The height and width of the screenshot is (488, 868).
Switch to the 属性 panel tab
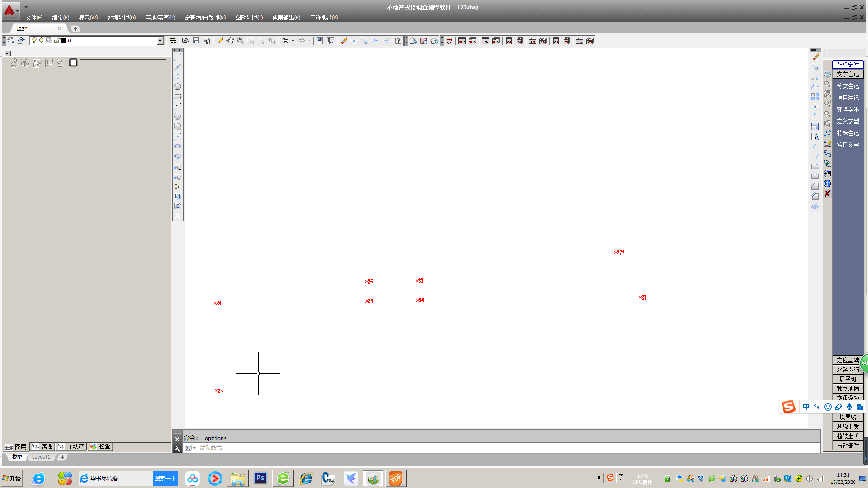point(42,446)
